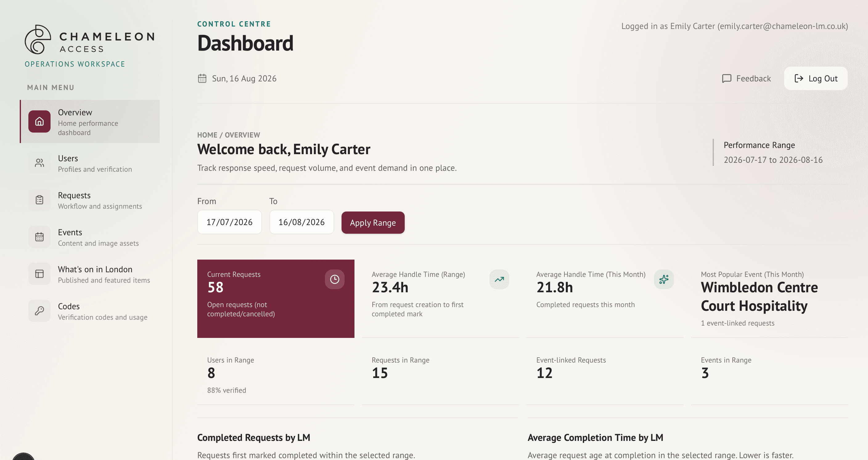Click the Overview home icon

coord(39,121)
